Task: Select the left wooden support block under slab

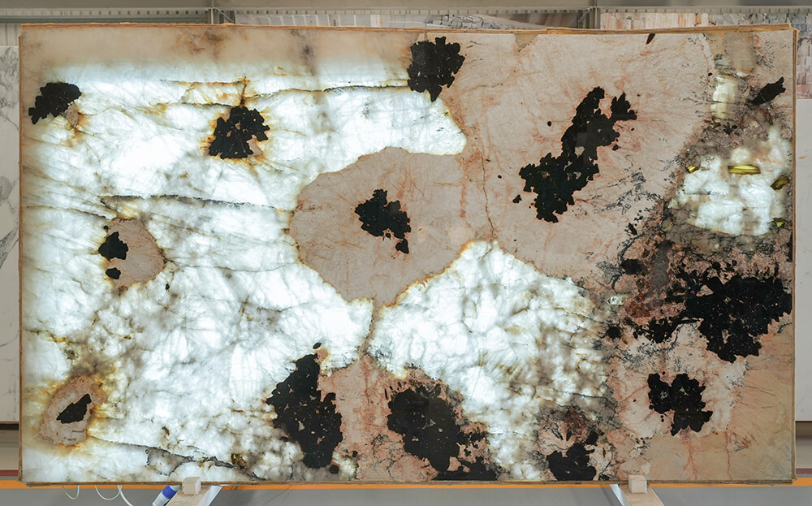Action: [x=192, y=486]
